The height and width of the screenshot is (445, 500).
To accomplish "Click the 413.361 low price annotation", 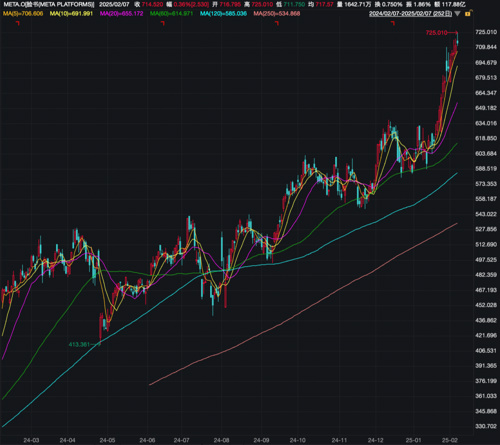I will click(x=79, y=344).
